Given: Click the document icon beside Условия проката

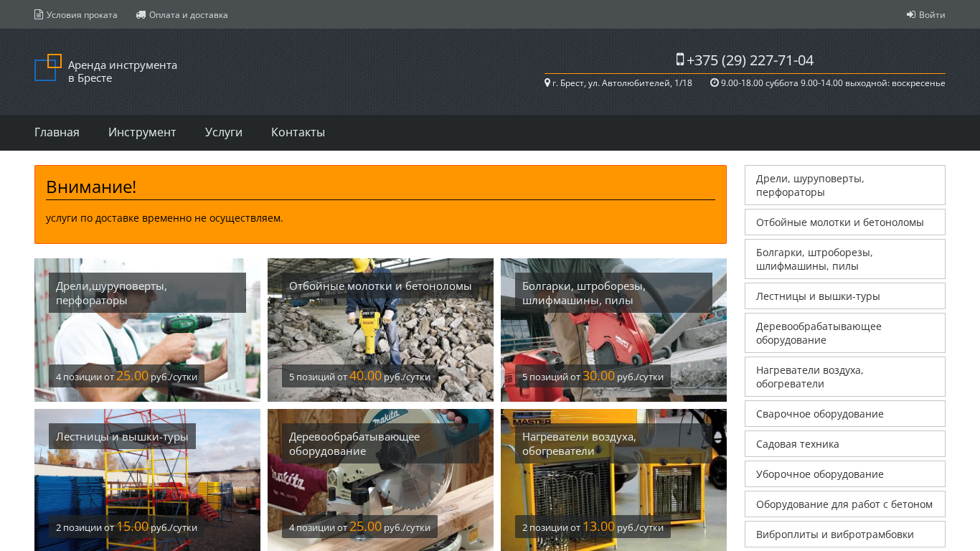Looking at the screenshot, I should pos(39,14).
